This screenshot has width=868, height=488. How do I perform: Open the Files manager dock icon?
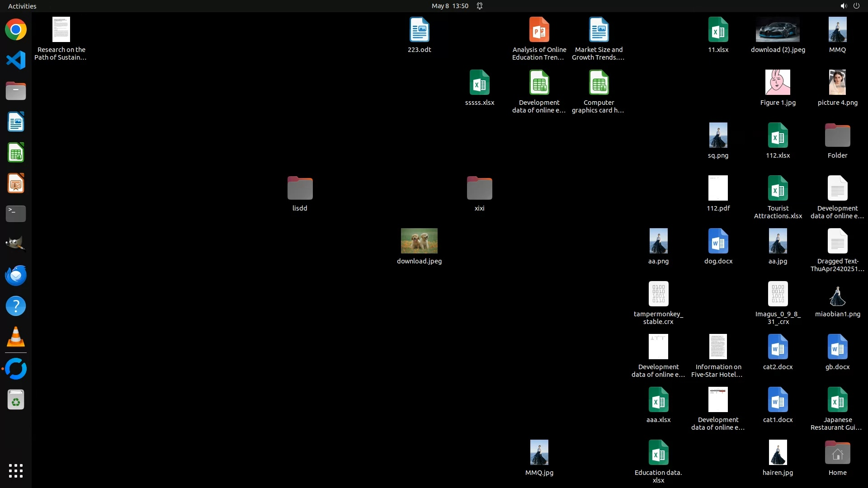point(16,91)
